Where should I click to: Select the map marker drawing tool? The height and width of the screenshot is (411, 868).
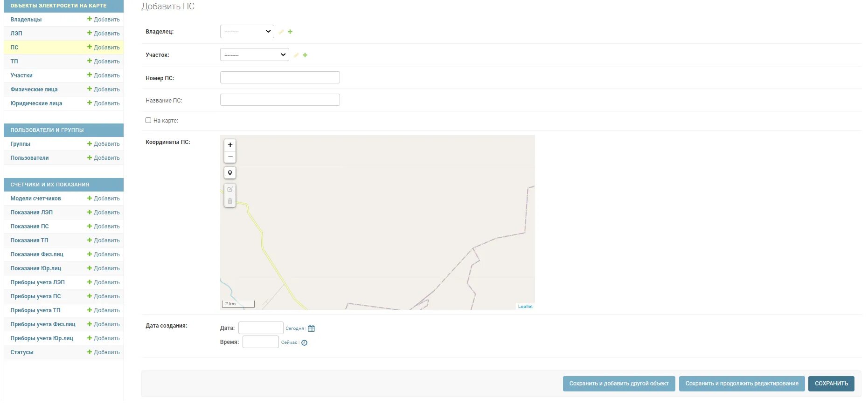point(230,173)
